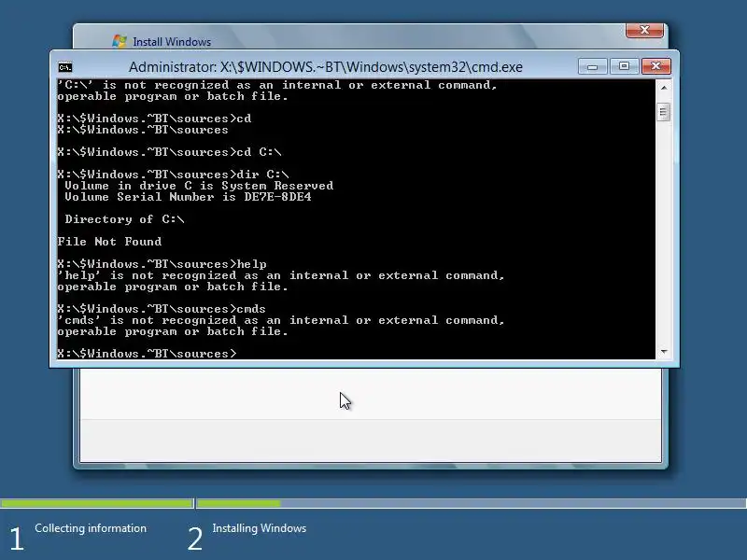Click the Collecting information step label
This screenshot has width=747, height=560.
(91, 528)
